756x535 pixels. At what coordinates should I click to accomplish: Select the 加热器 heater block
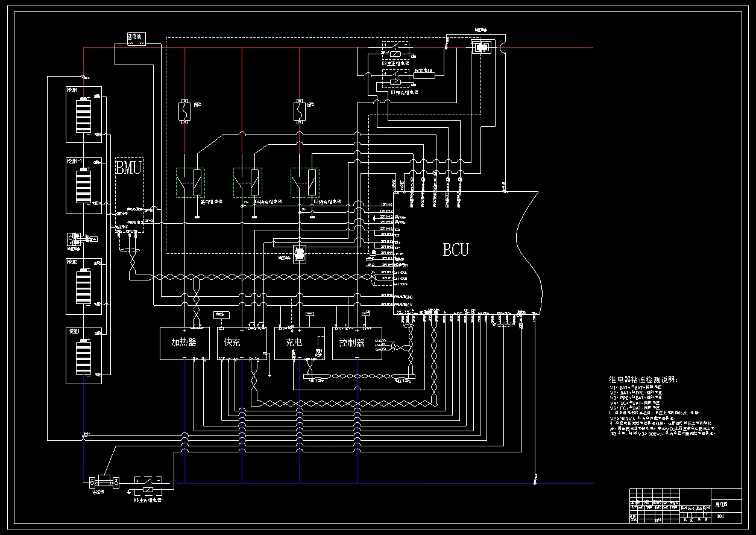click(184, 343)
